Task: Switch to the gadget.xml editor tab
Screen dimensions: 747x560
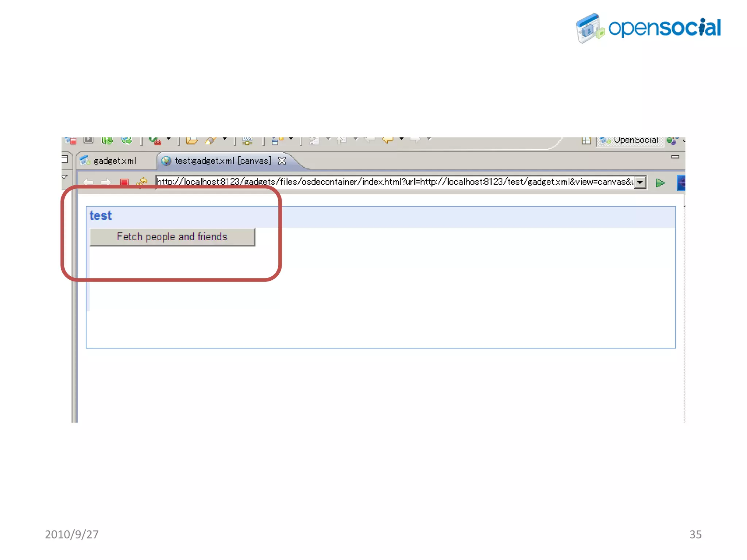Action: click(115, 161)
